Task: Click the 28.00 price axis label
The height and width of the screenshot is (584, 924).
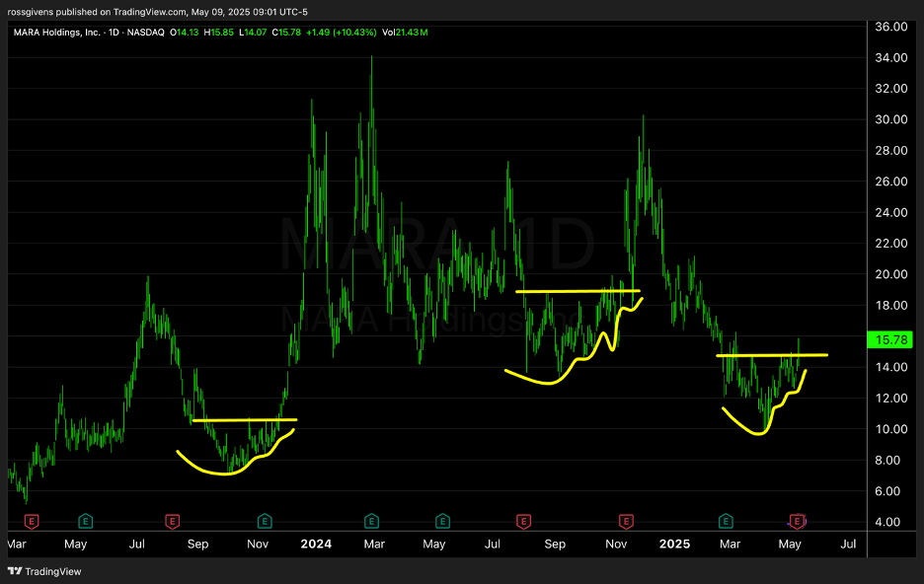Action: click(891, 150)
